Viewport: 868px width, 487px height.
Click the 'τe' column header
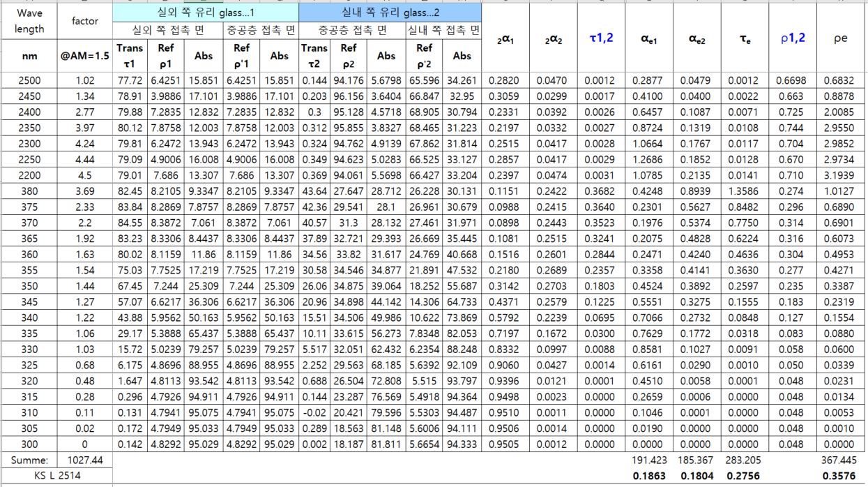[745, 39]
